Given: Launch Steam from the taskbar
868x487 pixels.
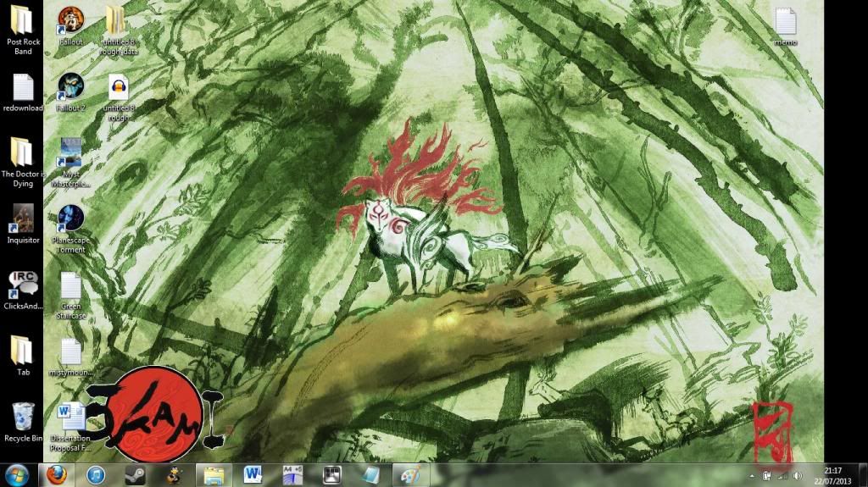Looking at the screenshot, I should (x=135, y=475).
